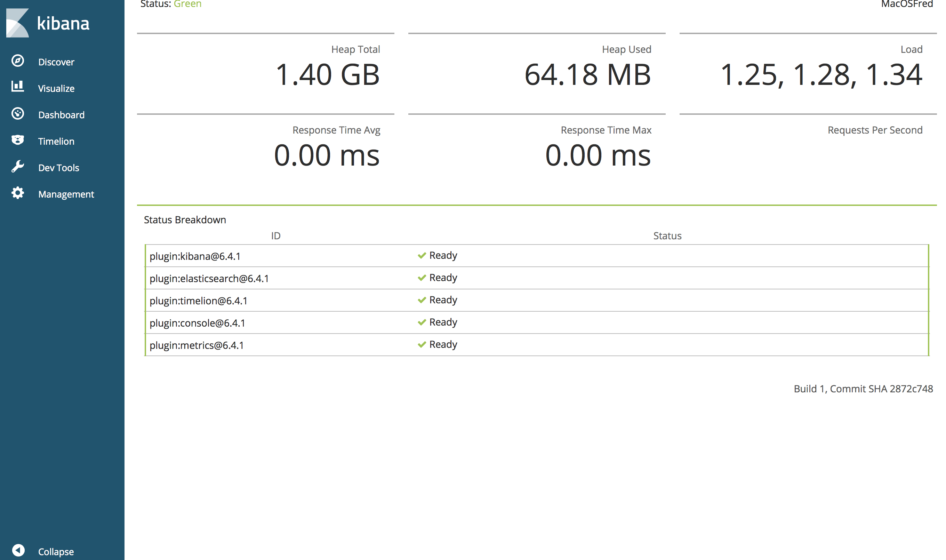Click the Status column header
This screenshot has height=560, width=946.
pyautogui.click(x=667, y=236)
